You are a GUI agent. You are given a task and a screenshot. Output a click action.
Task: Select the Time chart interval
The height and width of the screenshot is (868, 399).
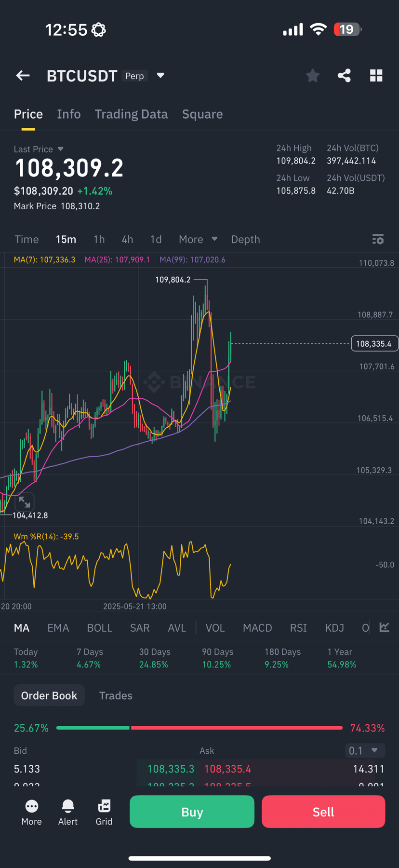pos(27,239)
